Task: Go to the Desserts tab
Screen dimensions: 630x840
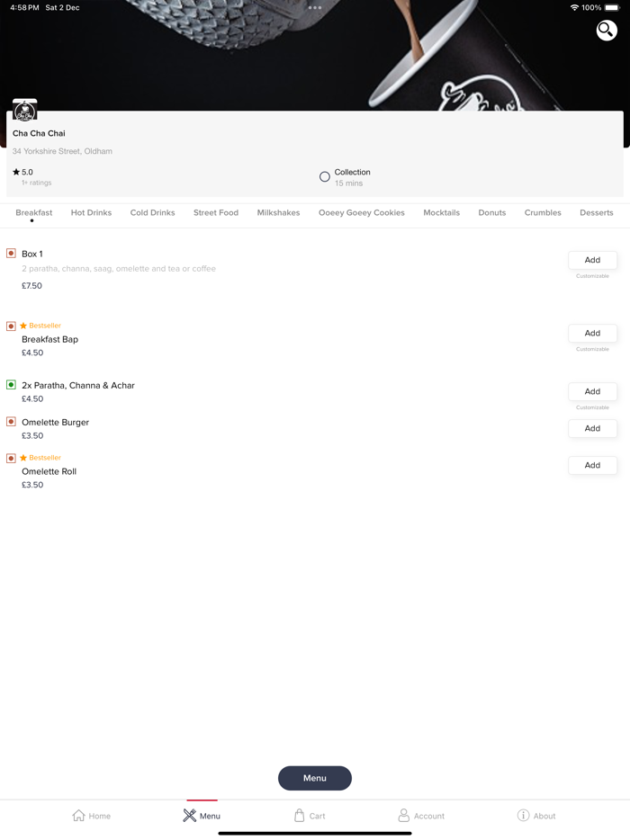Action: click(x=596, y=212)
